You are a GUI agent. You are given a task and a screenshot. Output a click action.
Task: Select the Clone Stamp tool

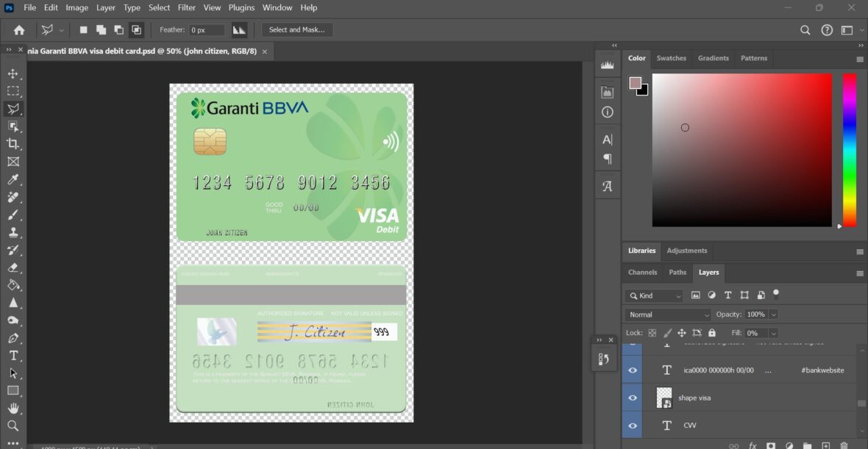[x=13, y=232]
